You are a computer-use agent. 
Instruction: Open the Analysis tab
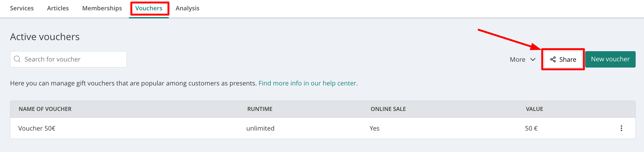point(187,8)
